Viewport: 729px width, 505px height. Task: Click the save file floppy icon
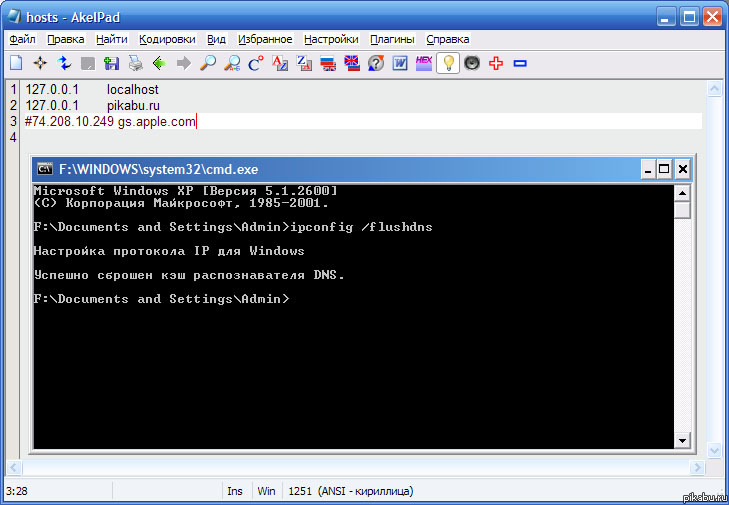[x=111, y=63]
